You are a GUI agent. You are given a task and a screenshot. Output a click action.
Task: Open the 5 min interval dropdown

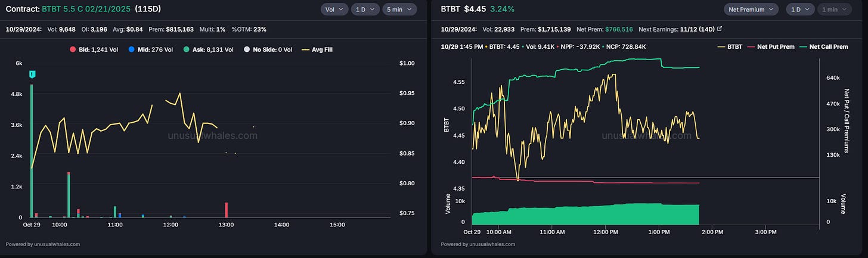pos(399,9)
